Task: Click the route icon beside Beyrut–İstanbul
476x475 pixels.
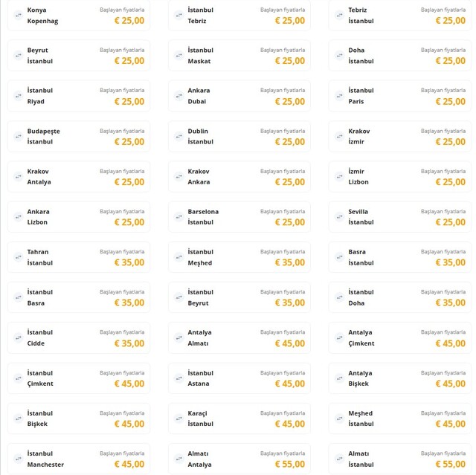Action: point(18,55)
